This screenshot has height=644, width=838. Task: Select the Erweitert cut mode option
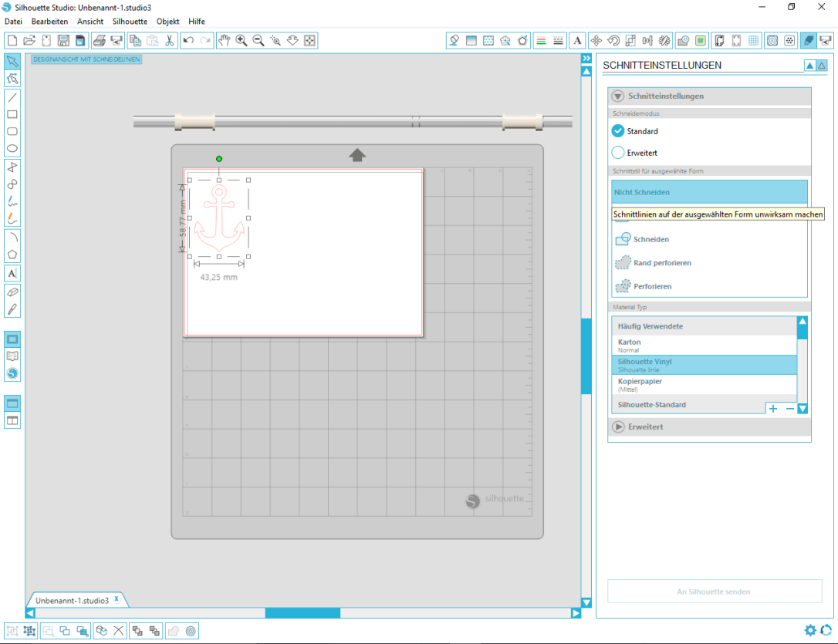point(618,153)
